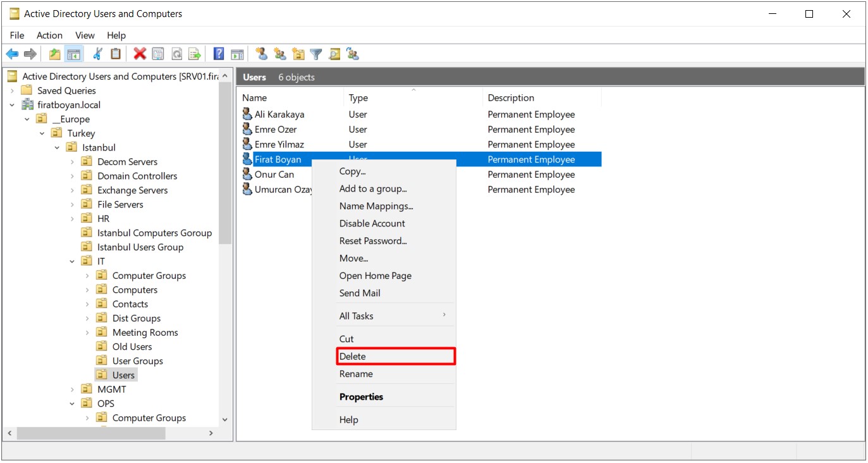Image resolution: width=868 pixels, height=463 pixels.
Task: Click the user icon beside Umurcan Ozay
Action: 247,189
